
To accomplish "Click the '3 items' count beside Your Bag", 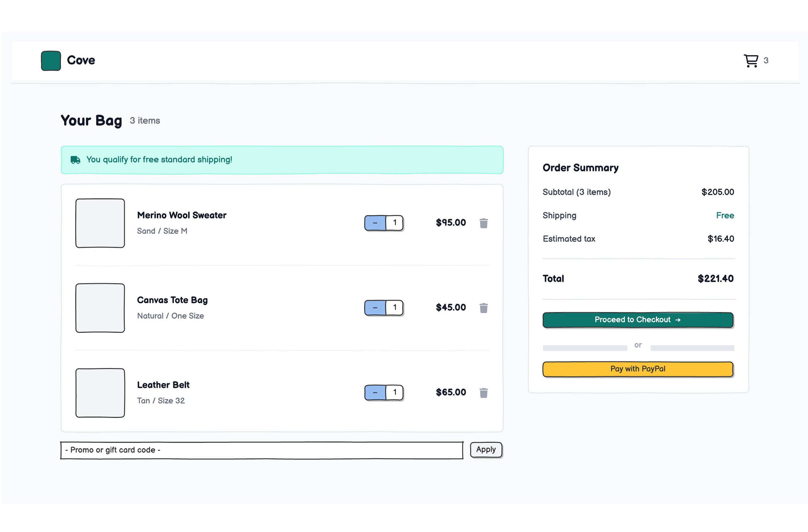I will (x=145, y=121).
